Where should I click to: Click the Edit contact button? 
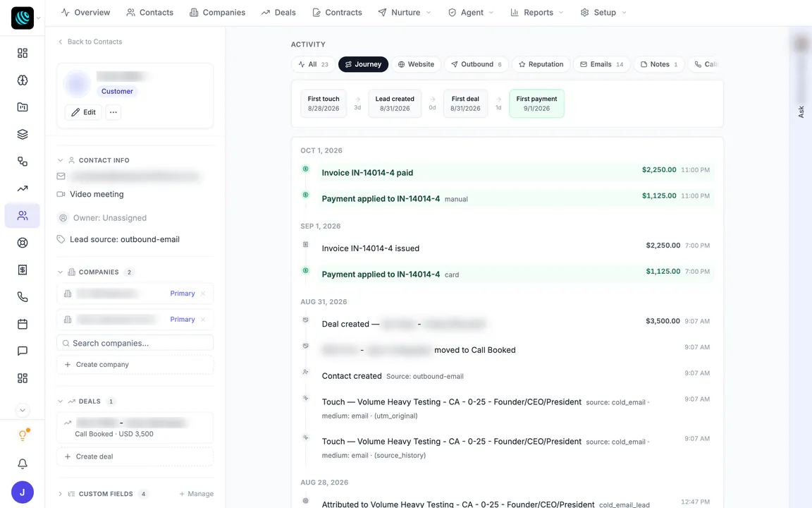point(83,112)
